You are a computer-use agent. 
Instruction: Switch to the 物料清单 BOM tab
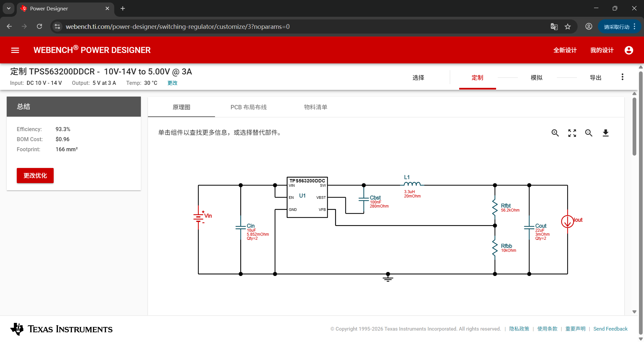316,107
